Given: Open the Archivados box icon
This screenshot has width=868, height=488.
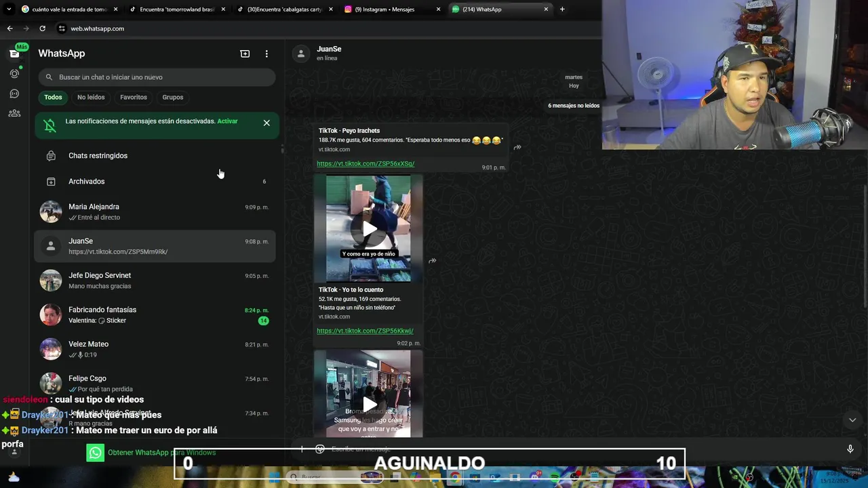Looking at the screenshot, I should pos(51,182).
